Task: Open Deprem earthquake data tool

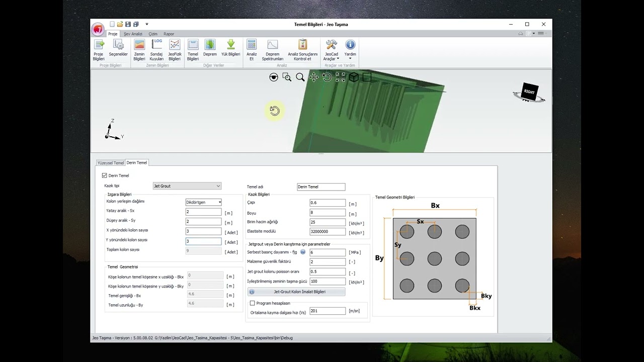Action: coord(210,48)
